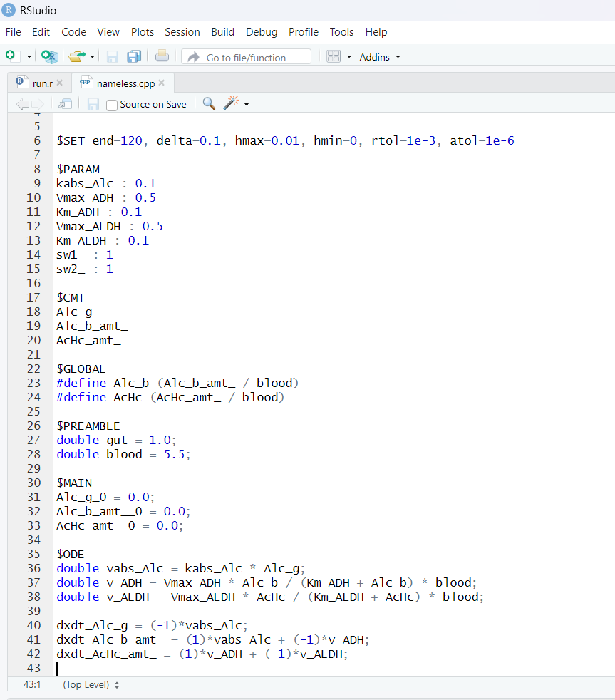Open the Code Tools dropdown arrow
Image resolution: width=615 pixels, height=700 pixels.
coord(247,105)
